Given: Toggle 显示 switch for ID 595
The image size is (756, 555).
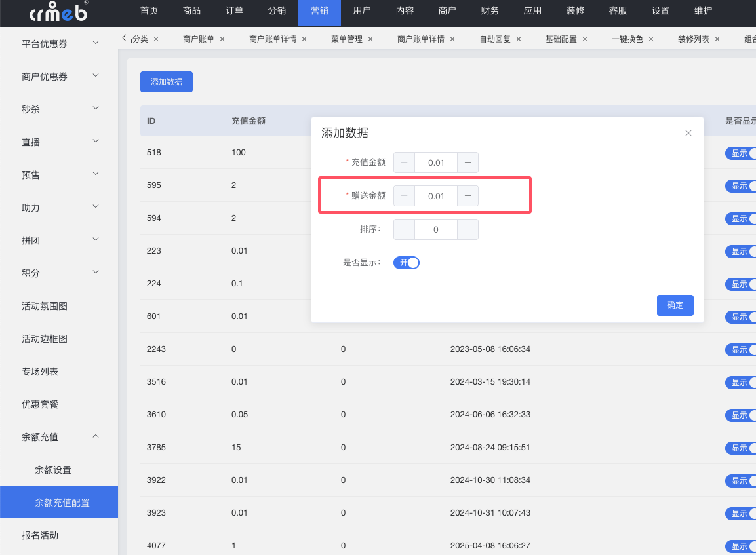Looking at the screenshot, I should pyautogui.click(x=740, y=186).
